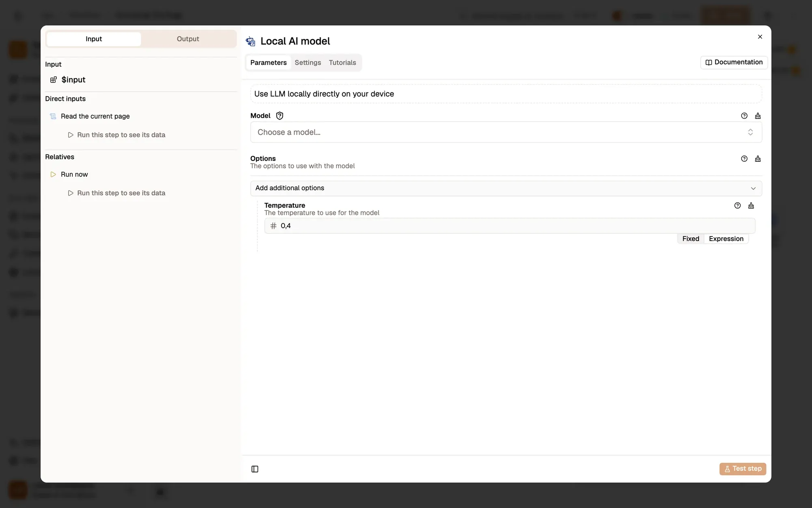Run step under Read the current page

click(117, 135)
